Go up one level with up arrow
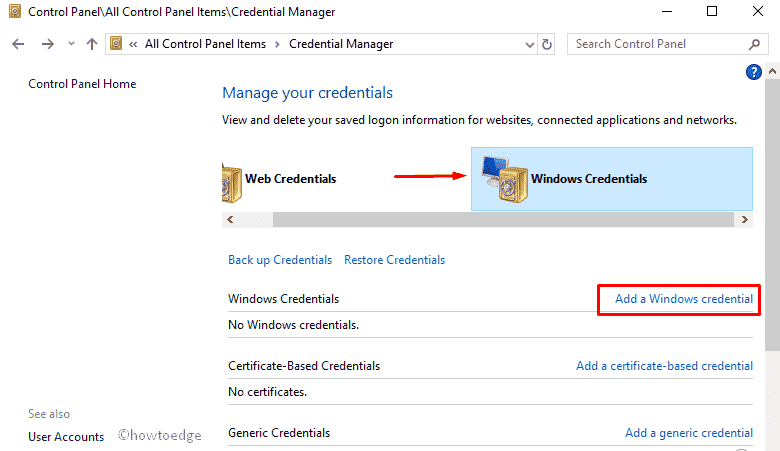The height and width of the screenshot is (451, 780). pyautogui.click(x=92, y=44)
